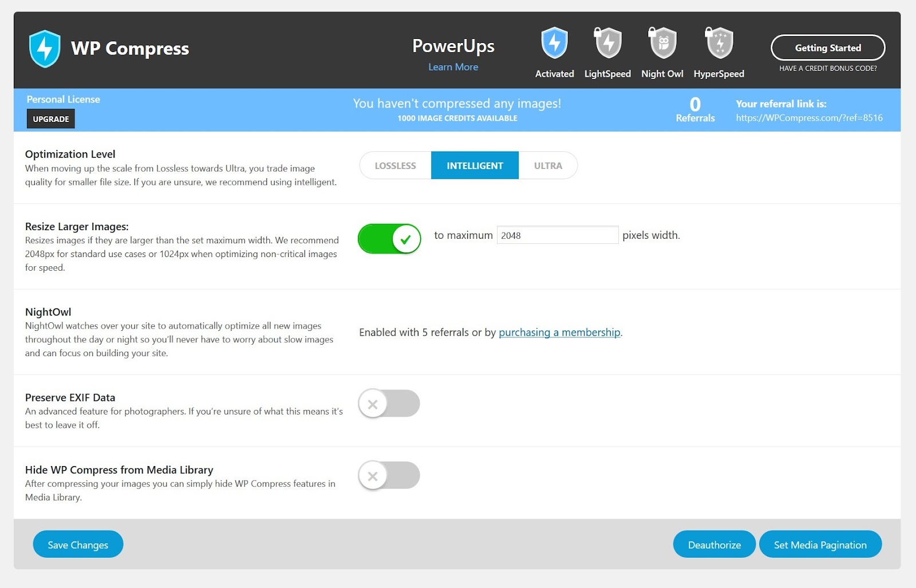Click the Activated PowerUp shield icon
This screenshot has width=916, height=588.
point(554,43)
